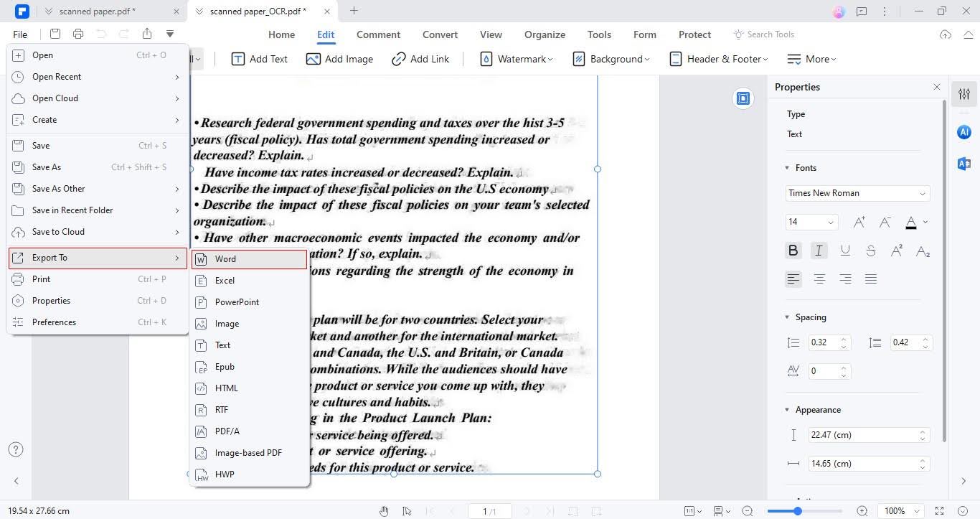Open the Translate tool in the sidebar
Screen dimensions: 980x519
coord(963,164)
